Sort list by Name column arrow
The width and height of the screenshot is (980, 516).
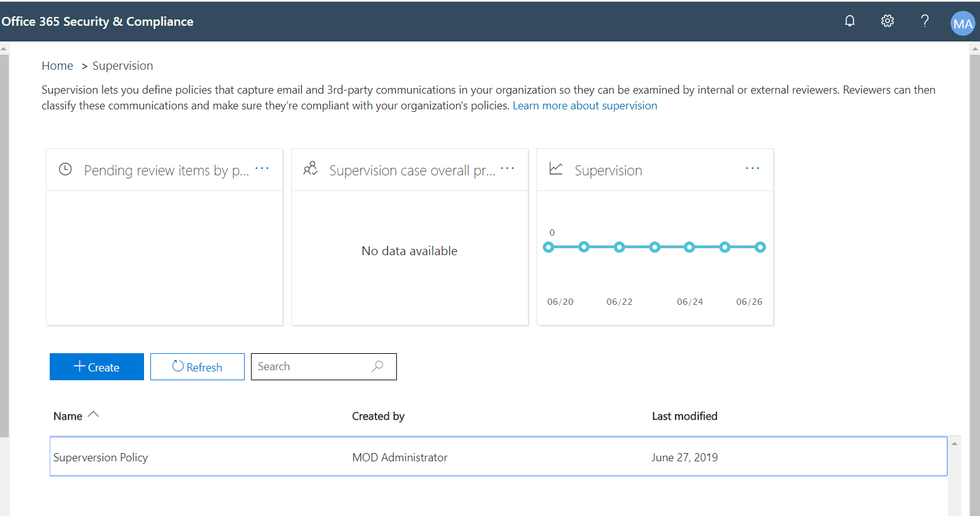pos(94,415)
